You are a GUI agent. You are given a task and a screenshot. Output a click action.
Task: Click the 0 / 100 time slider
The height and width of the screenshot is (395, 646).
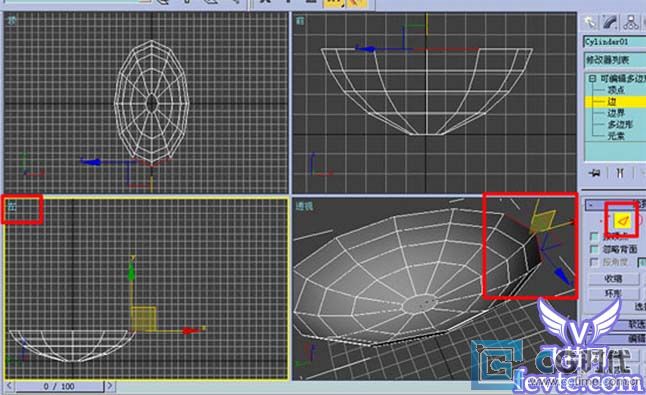(59, 386)
